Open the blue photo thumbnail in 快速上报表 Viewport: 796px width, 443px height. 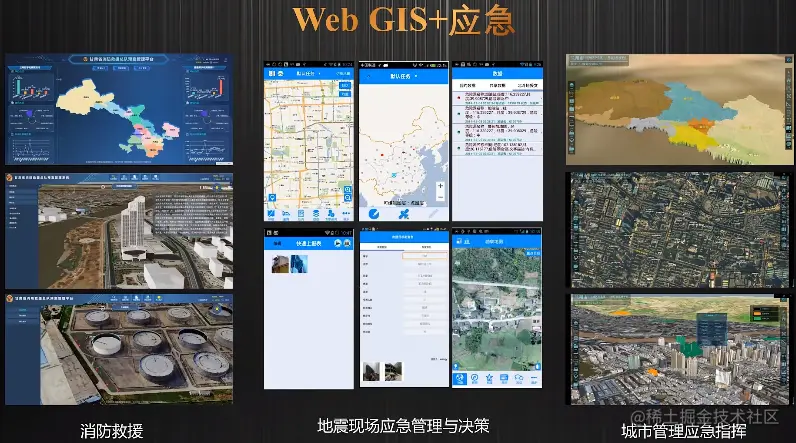(299, 264)
